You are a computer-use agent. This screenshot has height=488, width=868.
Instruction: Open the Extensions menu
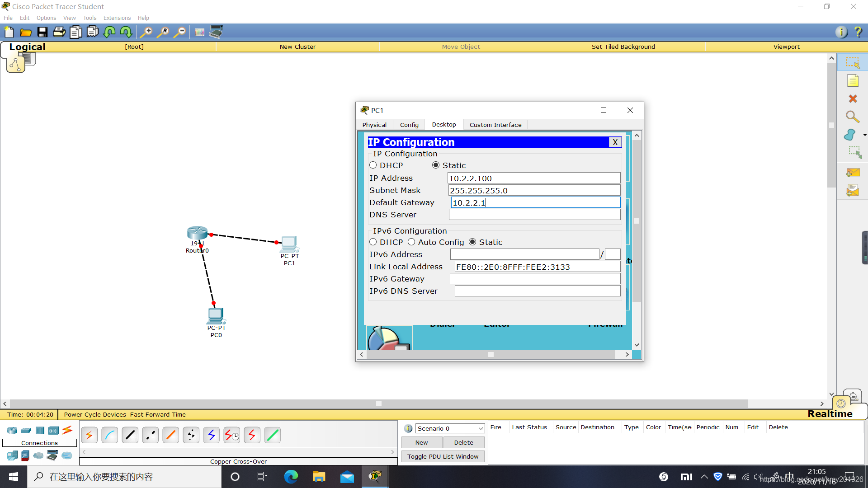[x=117, y=18]
